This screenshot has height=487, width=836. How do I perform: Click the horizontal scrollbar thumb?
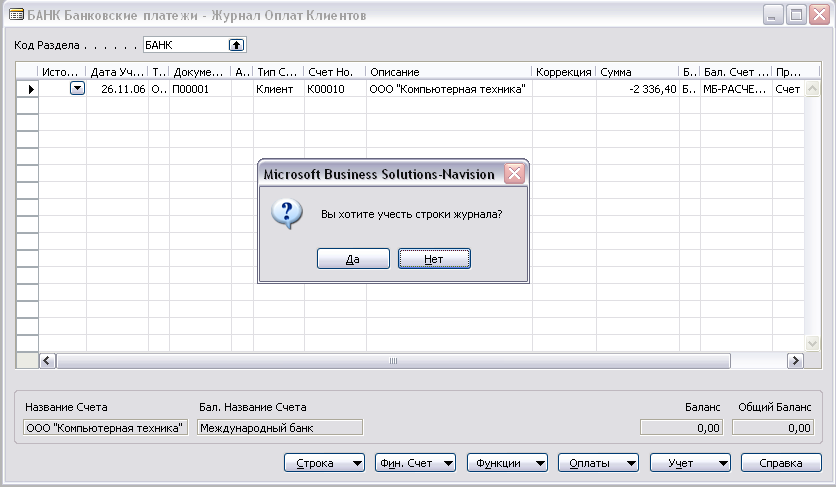(x=393, y=361)
